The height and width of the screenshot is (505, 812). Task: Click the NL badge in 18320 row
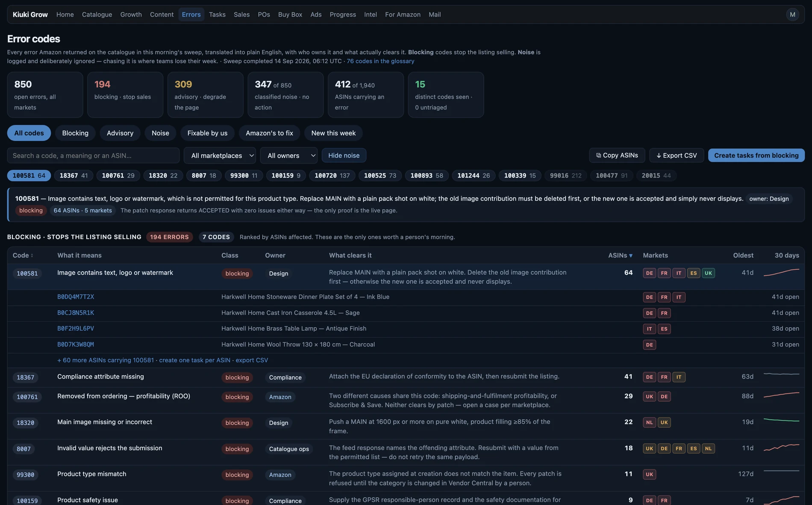click(x=649, y=423)
